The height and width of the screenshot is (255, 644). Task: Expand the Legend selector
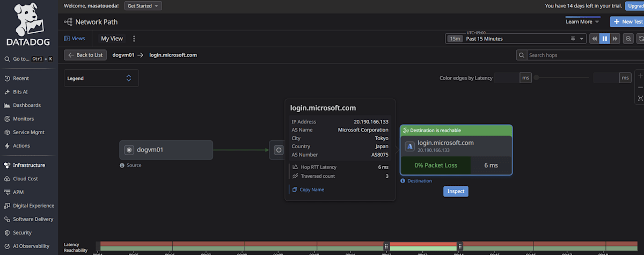coord(101,78)
